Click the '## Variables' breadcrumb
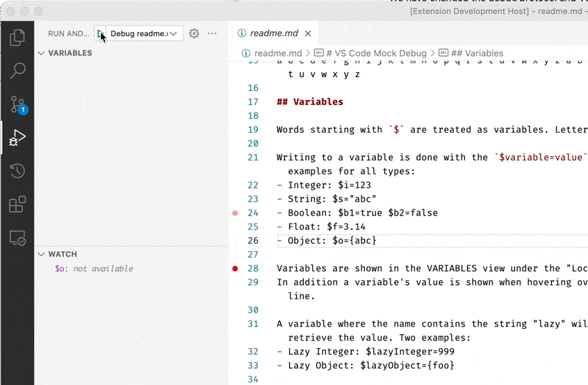The width and height of the screenshot is (588, 385). pyautogui.click(x=477, y=54)
